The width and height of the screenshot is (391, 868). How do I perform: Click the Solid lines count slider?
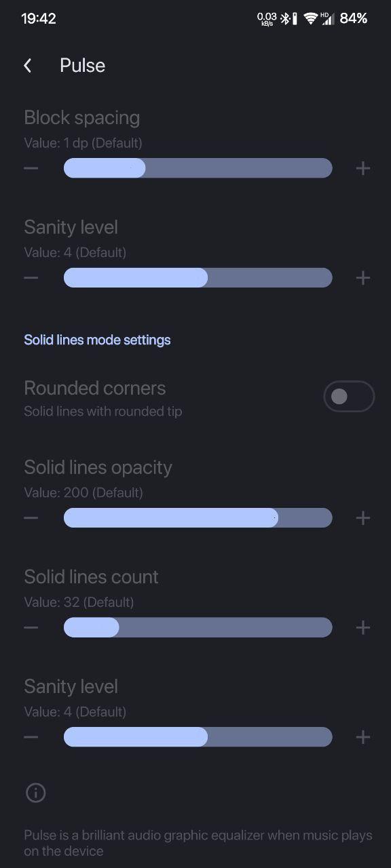coord(198,627)
